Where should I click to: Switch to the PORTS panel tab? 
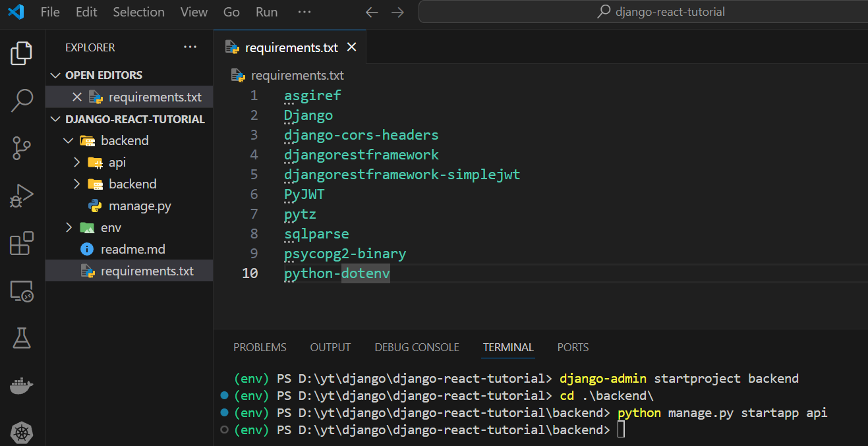click(x=573, y=347)
